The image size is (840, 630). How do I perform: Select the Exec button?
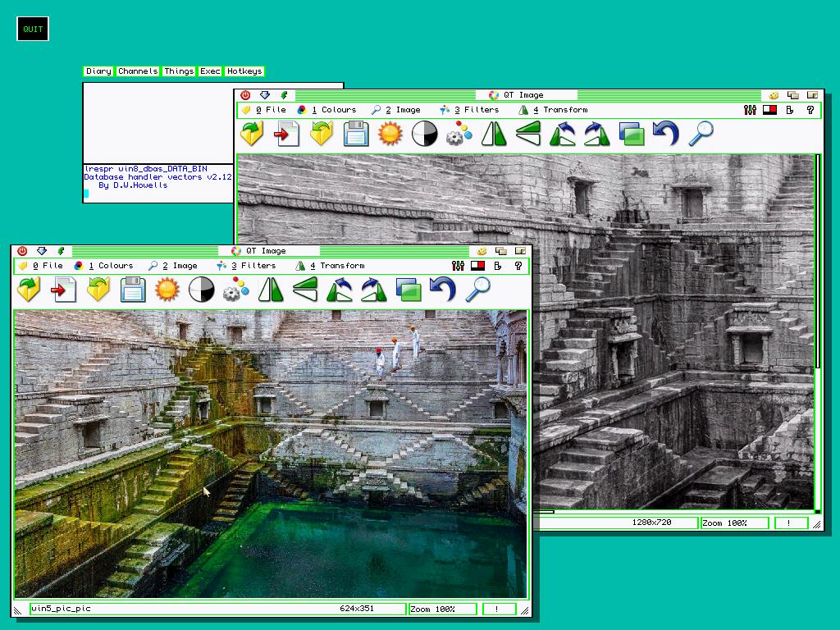coord(210,71)
